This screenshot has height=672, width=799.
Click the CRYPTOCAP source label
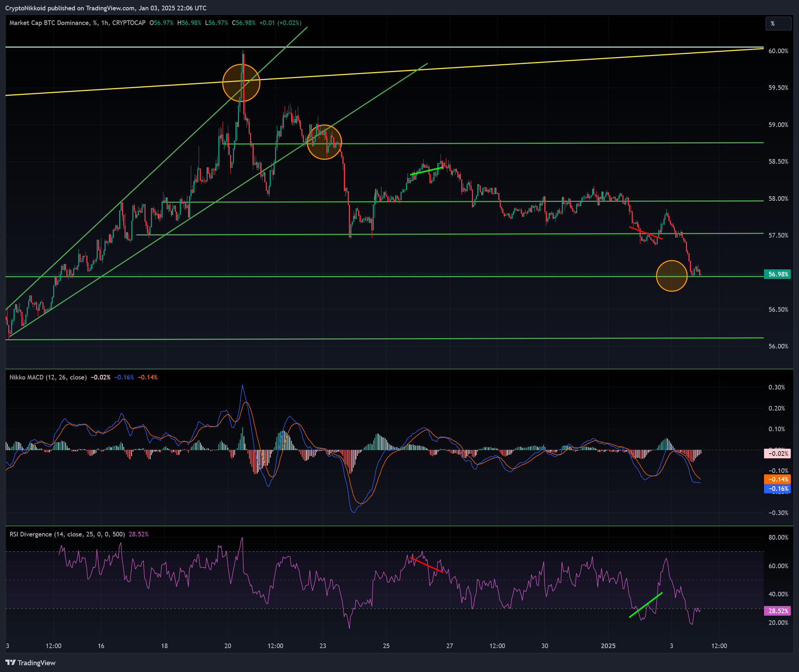(x=129, y=23)
